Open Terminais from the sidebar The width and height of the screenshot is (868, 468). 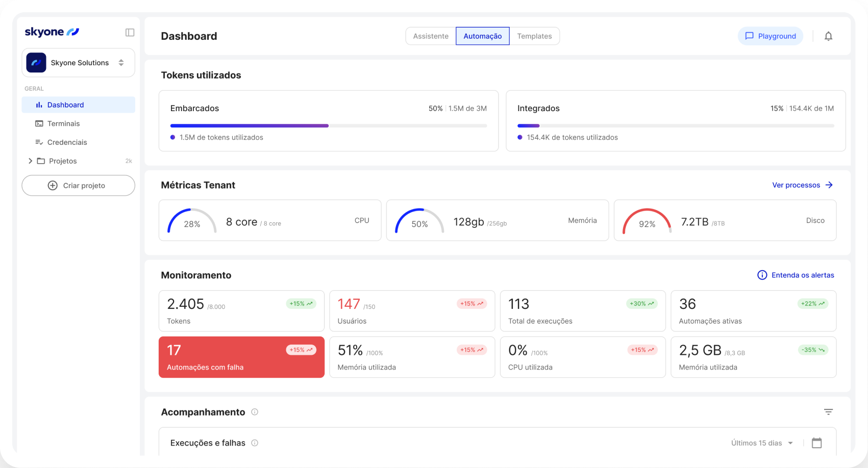pyautogui.click(x=63, y=123)
